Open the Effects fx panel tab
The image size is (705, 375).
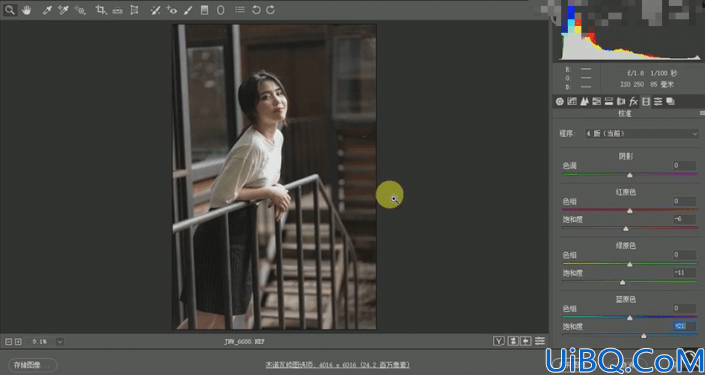tap(634, 102)
